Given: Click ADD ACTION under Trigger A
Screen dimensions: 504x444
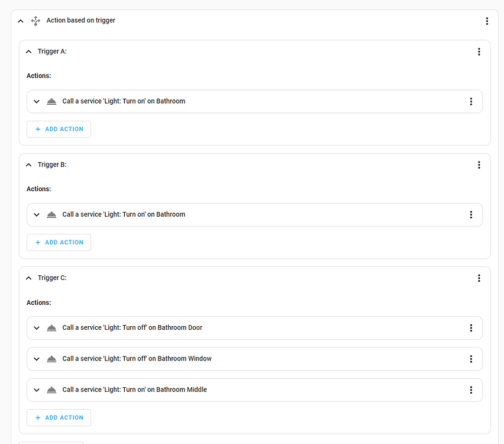Looking at the screenshot, I should click(59, 128).
